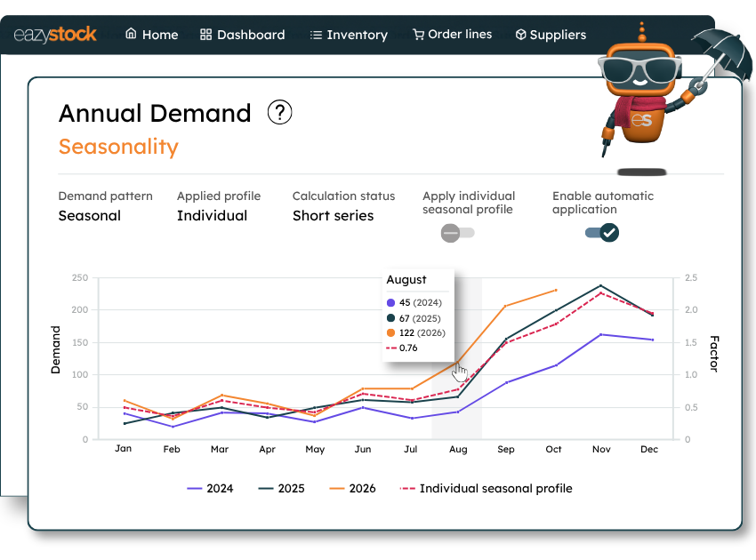Click the 2026 October end data point
Screen dimensions: 756x560
tap(556, 290)
